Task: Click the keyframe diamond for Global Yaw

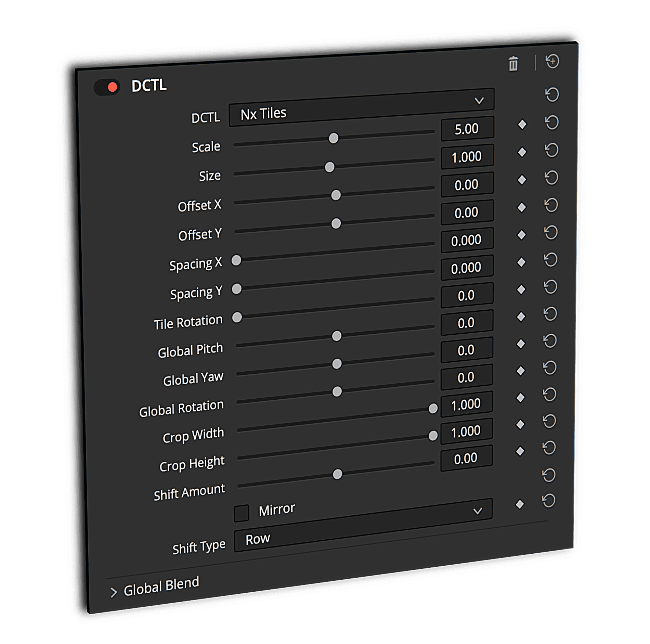Action: [521, 344]
